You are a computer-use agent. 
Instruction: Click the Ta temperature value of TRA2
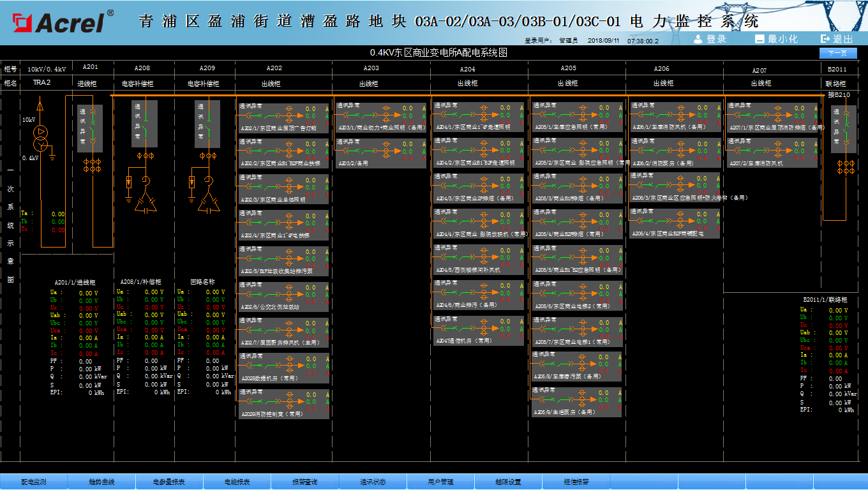pos(58,214)
